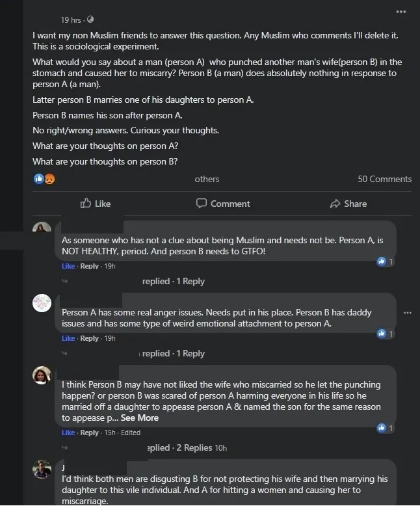Viewport: 420px width, 506px height.
Task: Reply to the 'may have not liked the wife' comment
Action: point(89,433)
